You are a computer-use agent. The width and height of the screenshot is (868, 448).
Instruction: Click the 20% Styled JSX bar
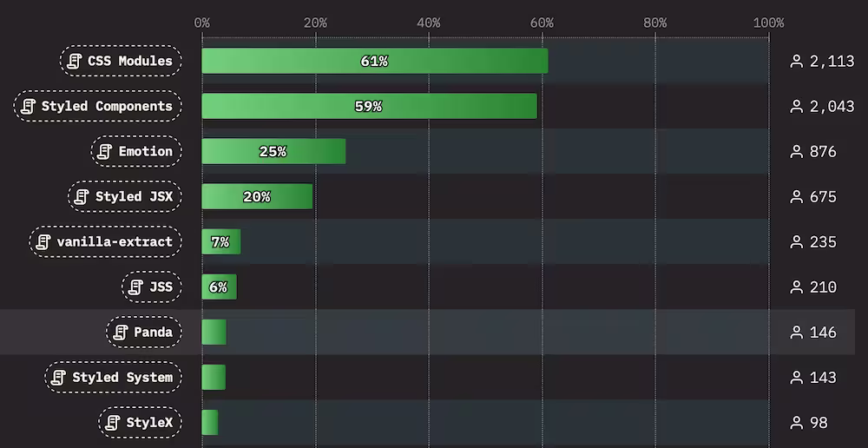[256, 197]
